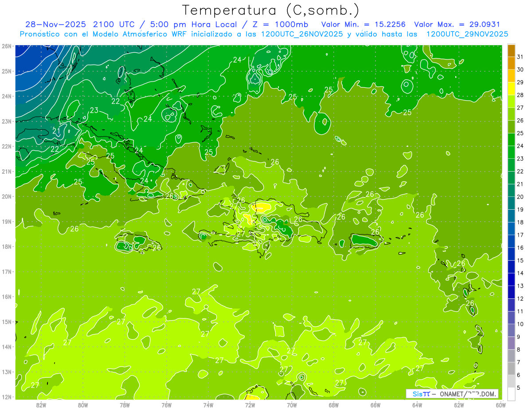Pick the golden swatch between 29 and 30
The image size is (532, 411).
[511, 76]
